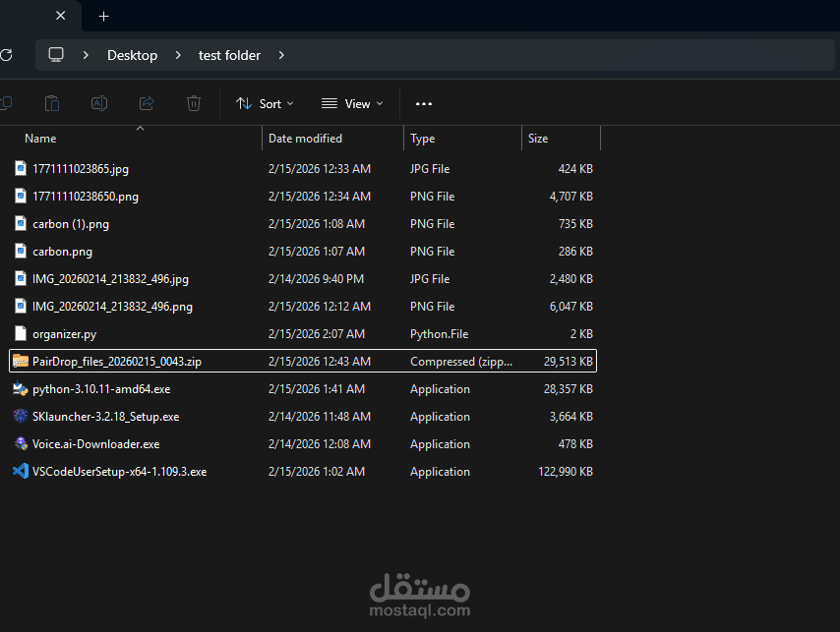Select Voice.ai-Downloader.exe file name
This screenshot has width=840, height=632.
tap(95, 444)
